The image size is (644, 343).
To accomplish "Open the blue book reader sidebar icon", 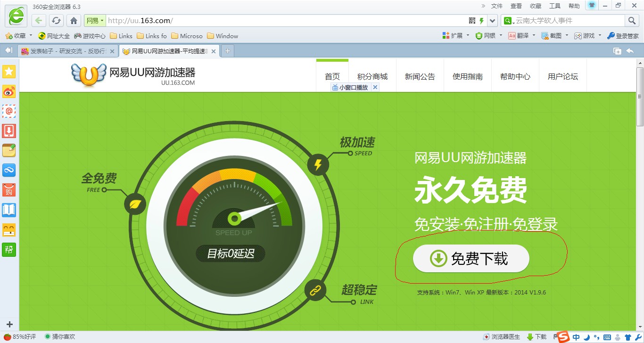I will point(9,210).
